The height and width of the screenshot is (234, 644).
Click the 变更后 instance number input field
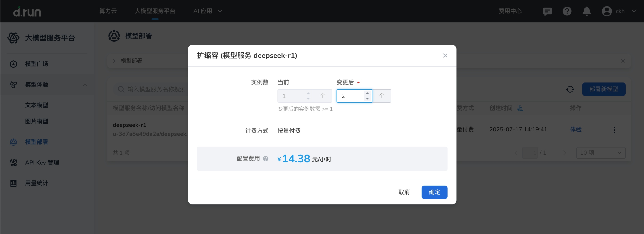[x=350, y=96]
